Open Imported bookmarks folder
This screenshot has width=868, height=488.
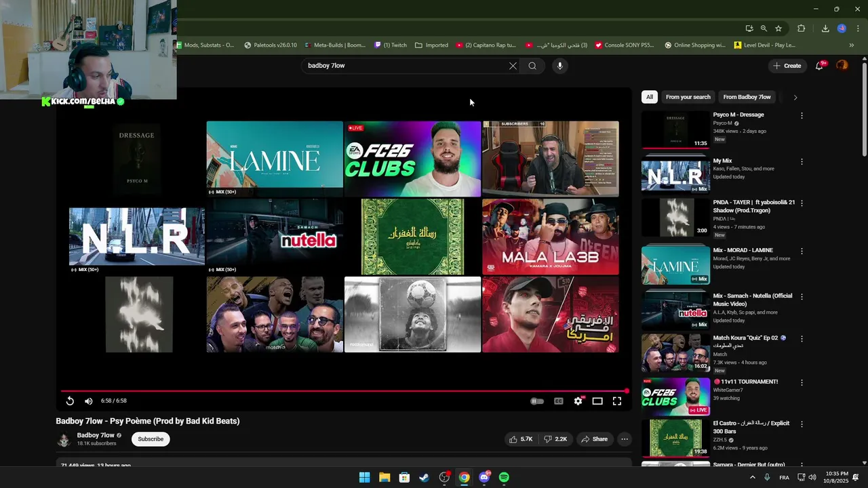[x=431, y=45]
